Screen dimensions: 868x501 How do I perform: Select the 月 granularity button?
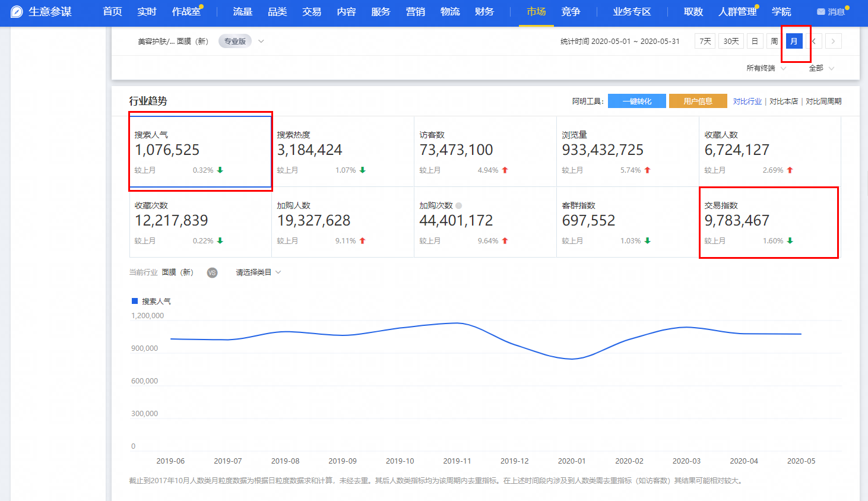coord(794,41)
